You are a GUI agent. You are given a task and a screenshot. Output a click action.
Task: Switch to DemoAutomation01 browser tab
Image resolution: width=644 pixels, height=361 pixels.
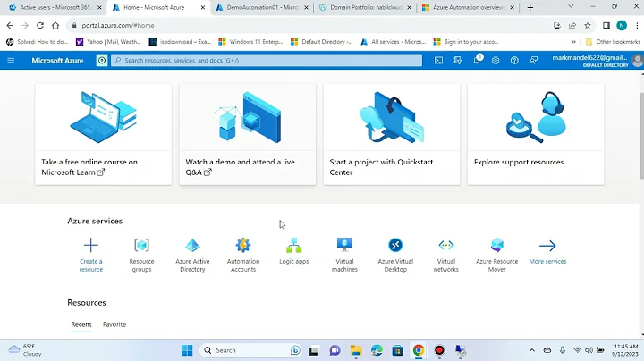pos(261,7)
